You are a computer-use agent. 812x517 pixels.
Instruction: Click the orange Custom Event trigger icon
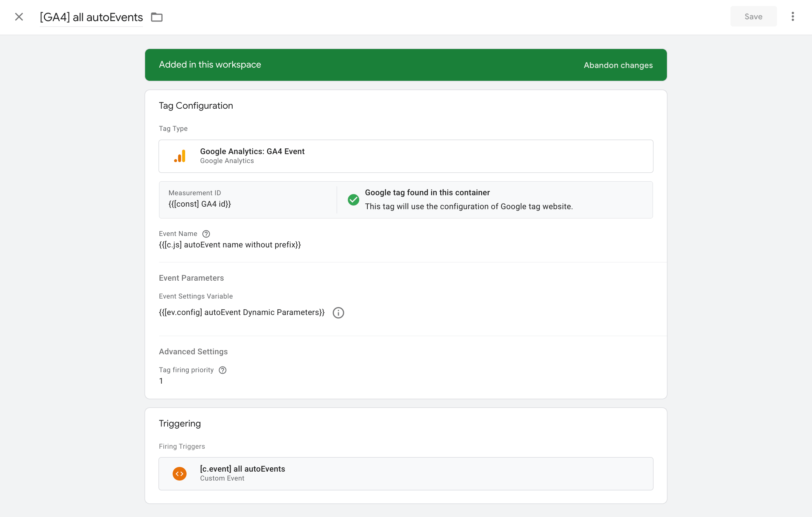point(180,474)
